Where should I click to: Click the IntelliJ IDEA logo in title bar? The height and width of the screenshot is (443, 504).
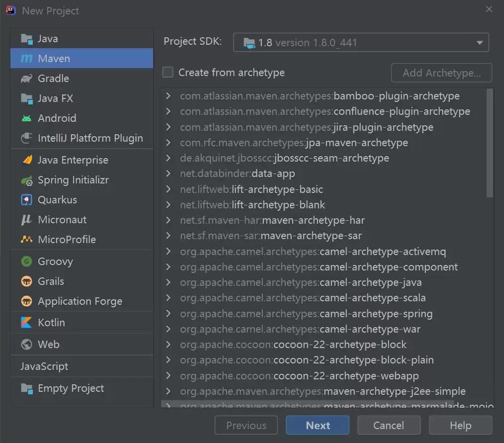pos(10,10)
